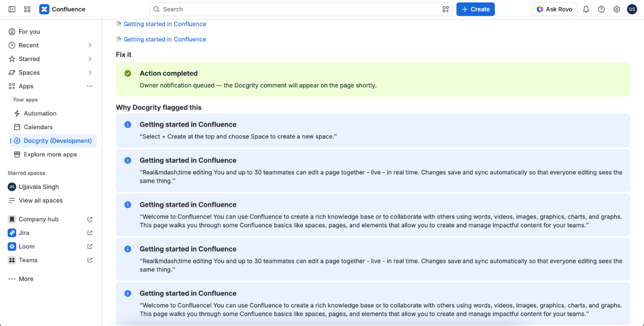The width and height of the screenshot is (644, 326).
Task: Open the Loom external link arrow
Action: (x=90, y=246)
